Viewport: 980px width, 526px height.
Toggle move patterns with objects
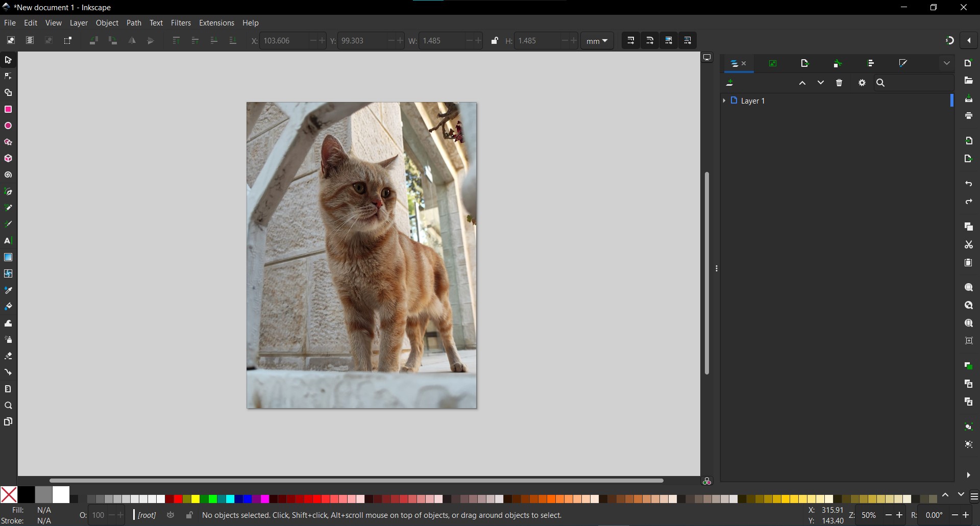688,41
